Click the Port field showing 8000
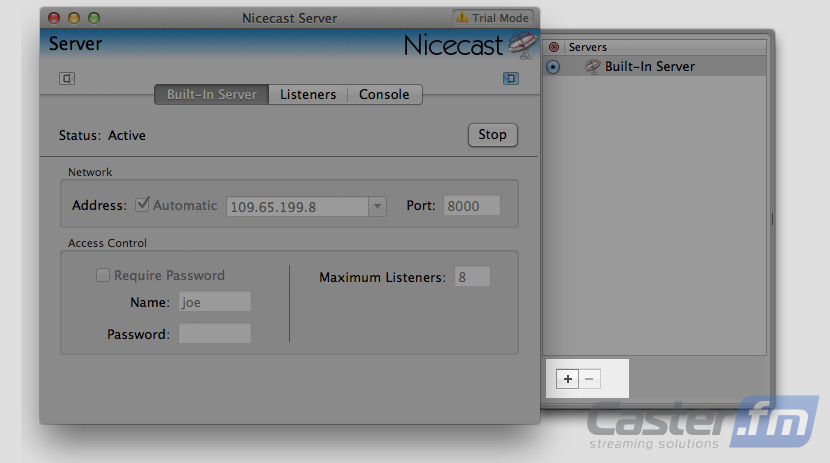 click(472, 205)
